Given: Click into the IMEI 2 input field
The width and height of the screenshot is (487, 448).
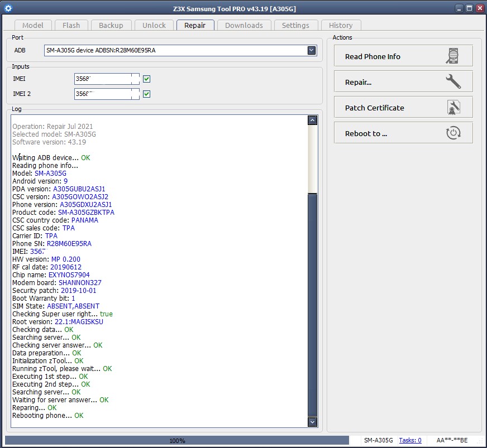Looking at the screenshot, I should click(107, 94).
